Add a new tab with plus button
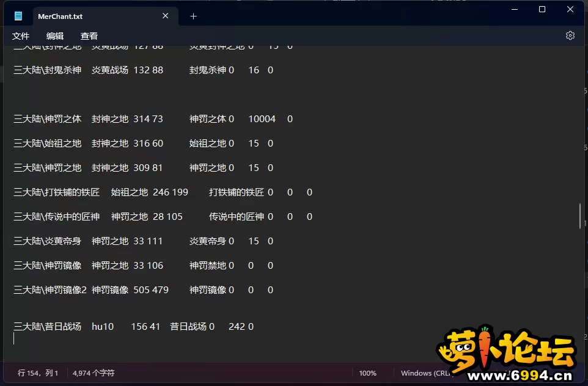588x386 pixels. (194, 16)
